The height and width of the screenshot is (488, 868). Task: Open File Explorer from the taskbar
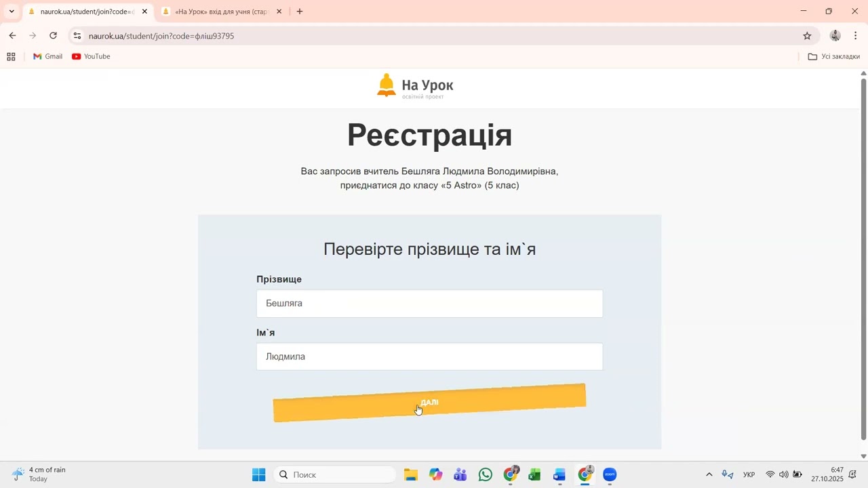click(411, 475)
